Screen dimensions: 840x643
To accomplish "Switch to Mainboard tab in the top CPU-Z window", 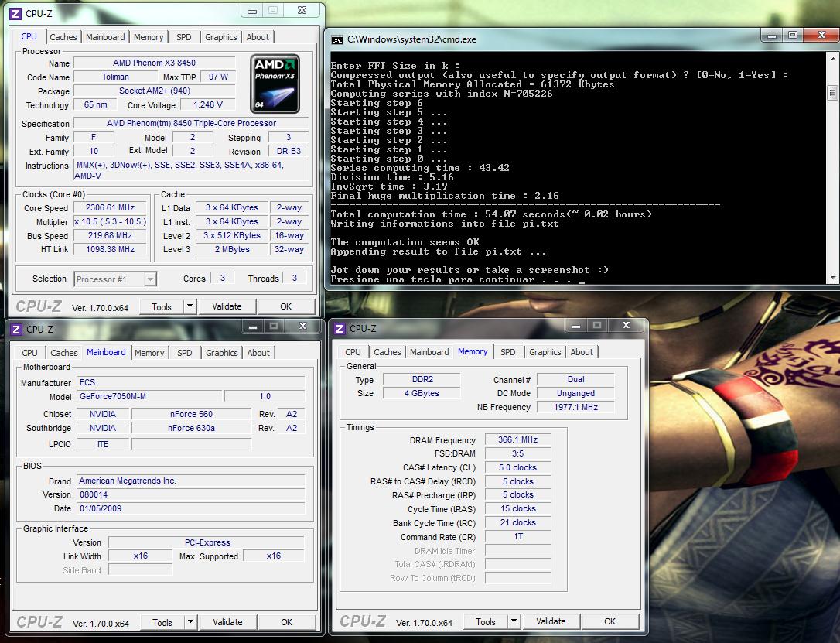I will pos(105,37).
